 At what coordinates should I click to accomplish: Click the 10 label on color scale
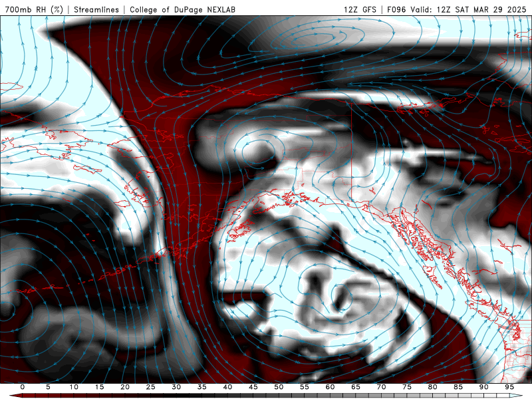(74, 387)
